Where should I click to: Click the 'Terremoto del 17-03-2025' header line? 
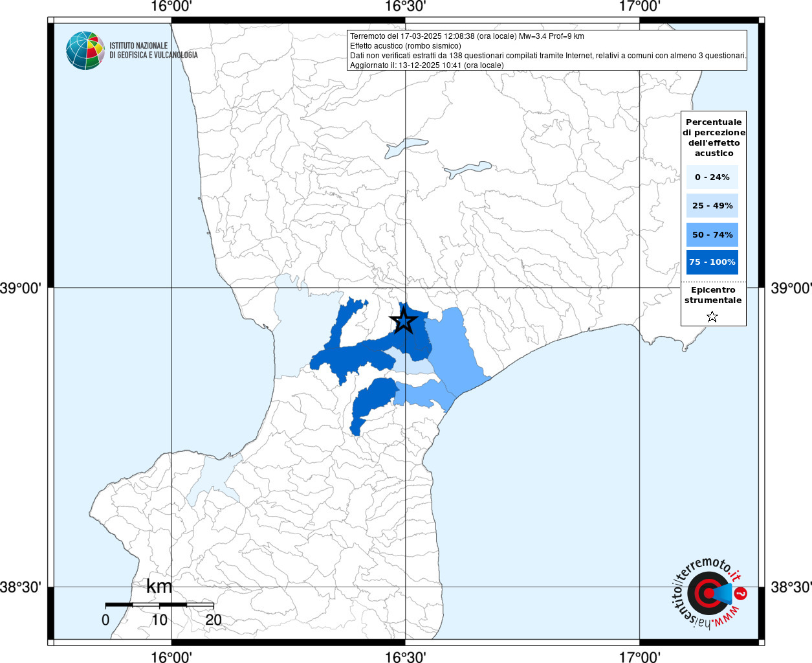pos(467,36)
